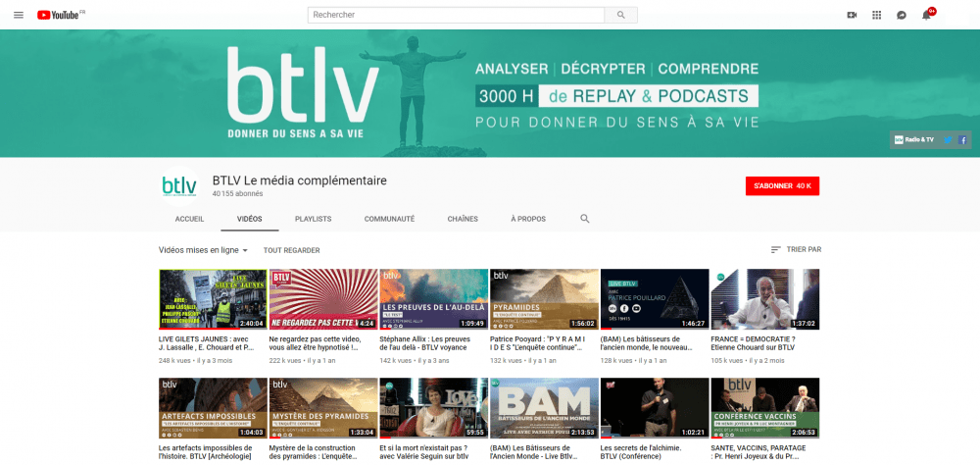
Task: Open the hamburger guide menu
Action: click(20, 15)
